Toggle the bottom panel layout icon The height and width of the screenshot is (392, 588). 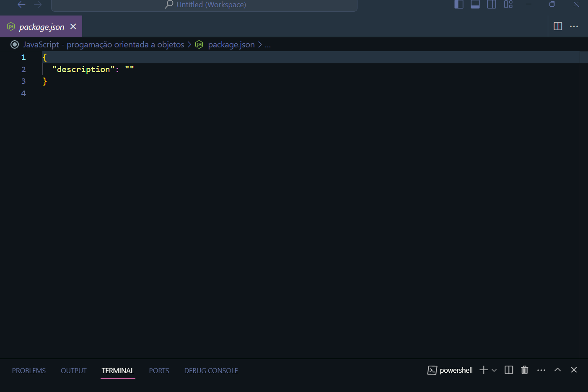[475, 5]
